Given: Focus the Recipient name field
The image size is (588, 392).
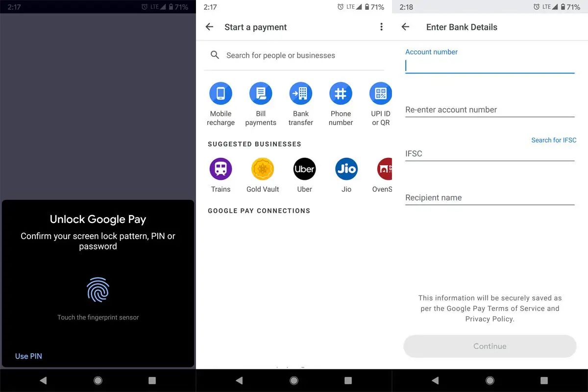Looking at the screenshot, I should 490,198.
